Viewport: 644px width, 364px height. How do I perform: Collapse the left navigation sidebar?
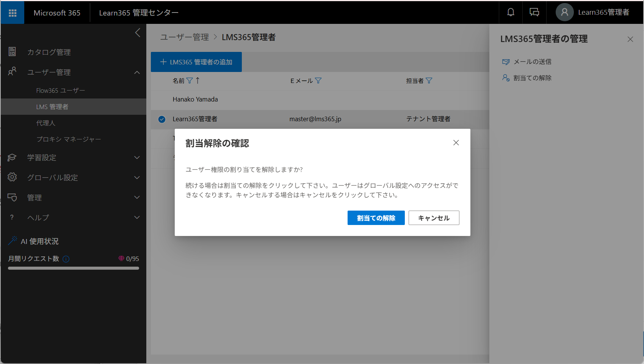138,33
